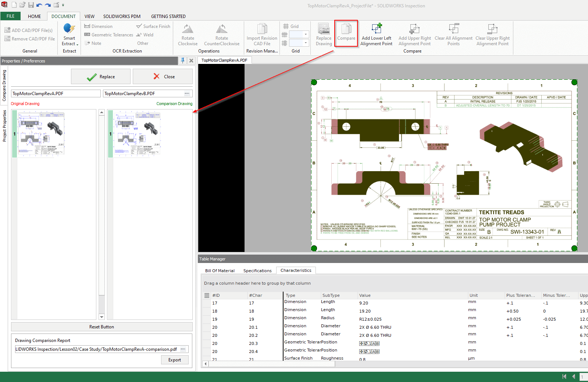The height and width of the screenshot is (382, 588).
Task: Open the Compare Drawing side tab
Action: 4,85
